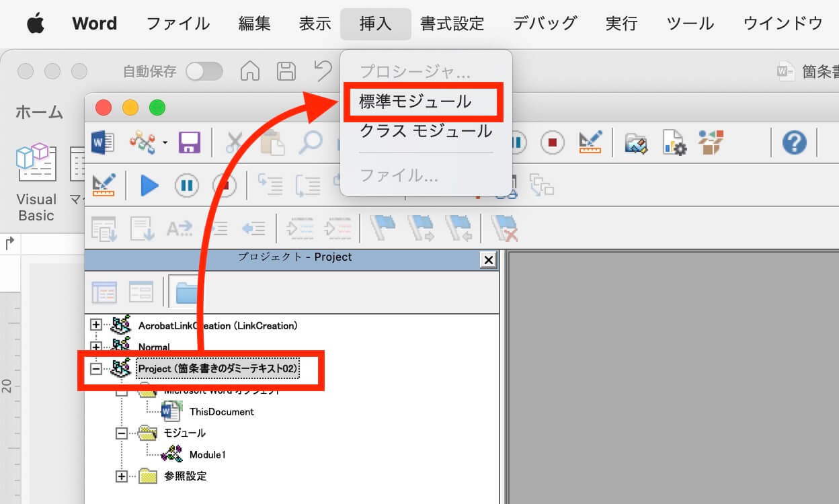This screenshot has height=504, width=839.
Task: Open the Word application menu
Action: click(x=95, y=24)
